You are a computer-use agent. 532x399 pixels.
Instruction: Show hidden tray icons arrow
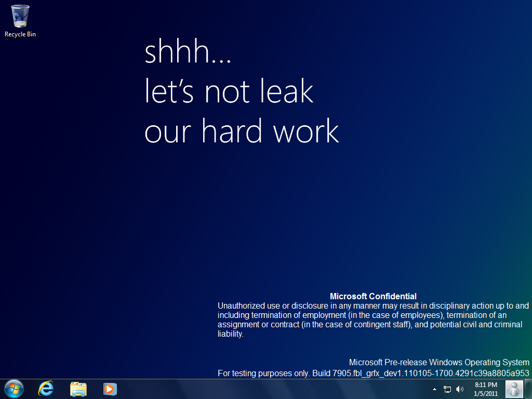[435, 389]
